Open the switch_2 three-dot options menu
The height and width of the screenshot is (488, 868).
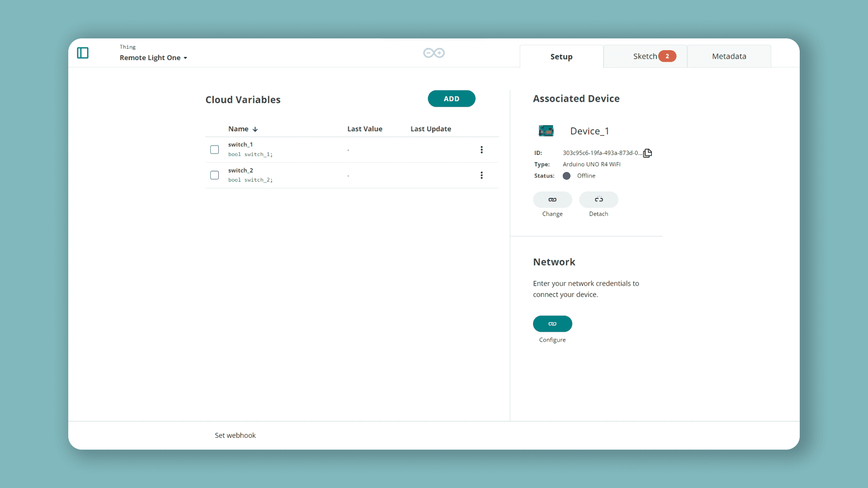(481, 175)
